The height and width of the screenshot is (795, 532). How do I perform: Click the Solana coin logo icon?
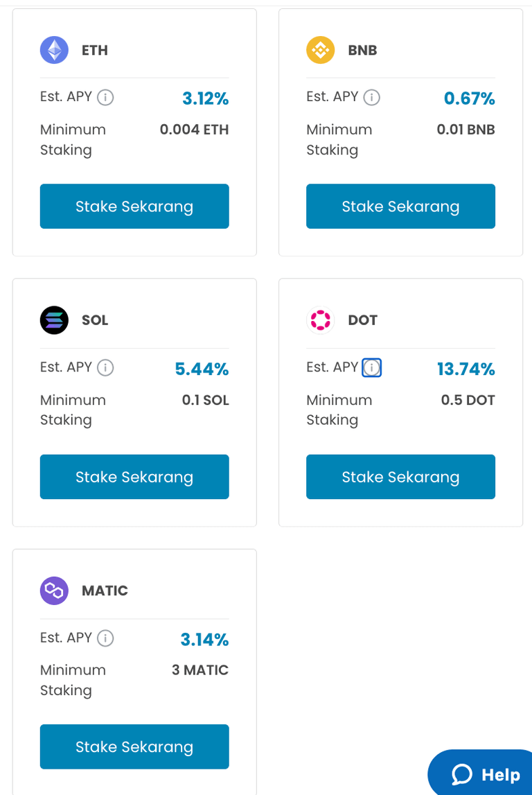[54, 320]
